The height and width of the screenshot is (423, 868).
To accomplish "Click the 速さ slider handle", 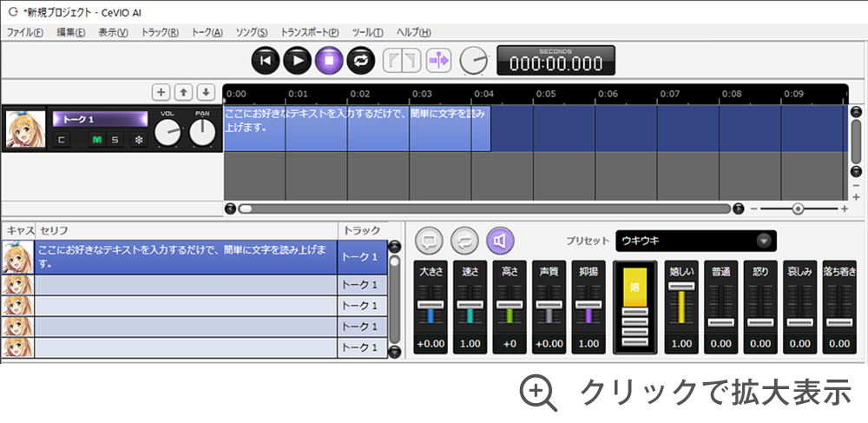I will [470, 305].
